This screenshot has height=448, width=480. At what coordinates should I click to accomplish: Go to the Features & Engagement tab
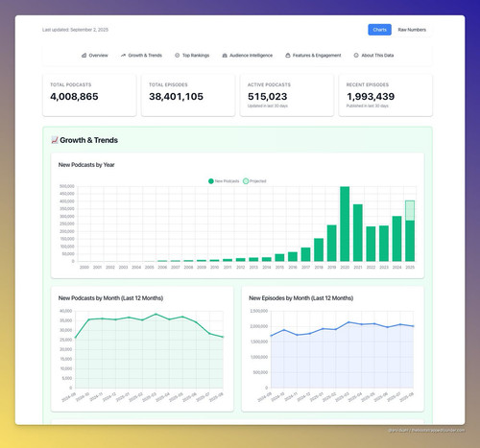[313, 56]
